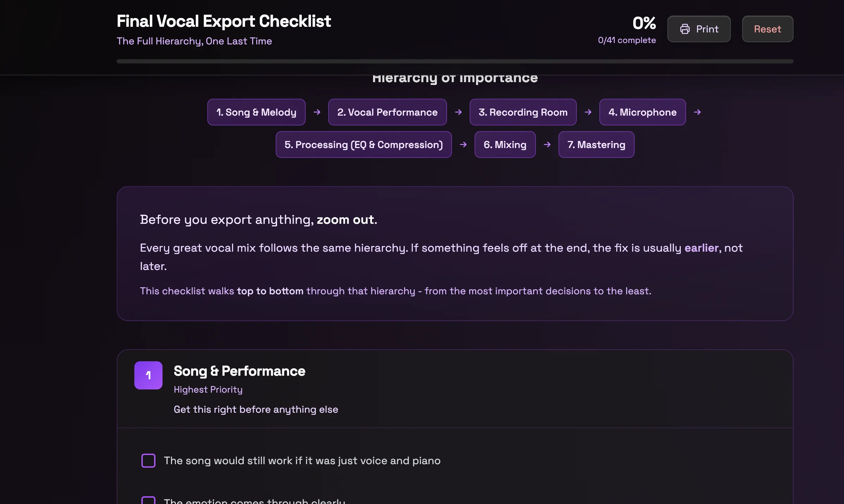Click the arrow between Mixing and Mastering
The width and height of the screenshot is (844, 504).
pos(547,145)
